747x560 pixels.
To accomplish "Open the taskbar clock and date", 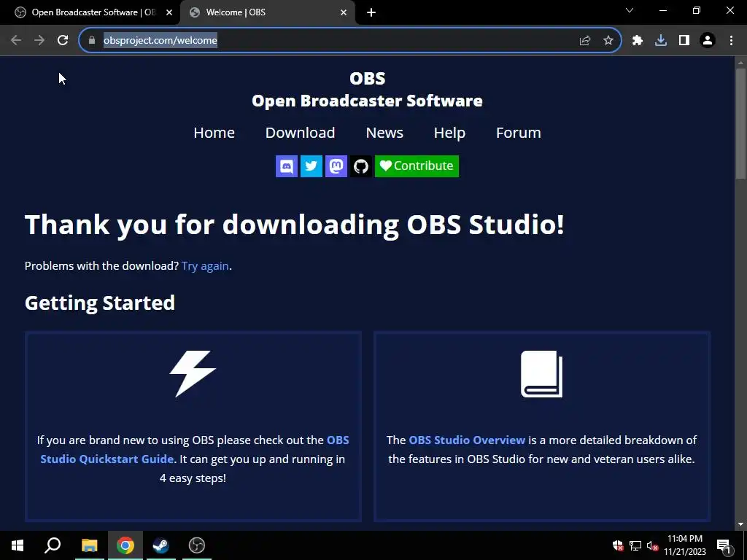I will click(x=684, y=545).
